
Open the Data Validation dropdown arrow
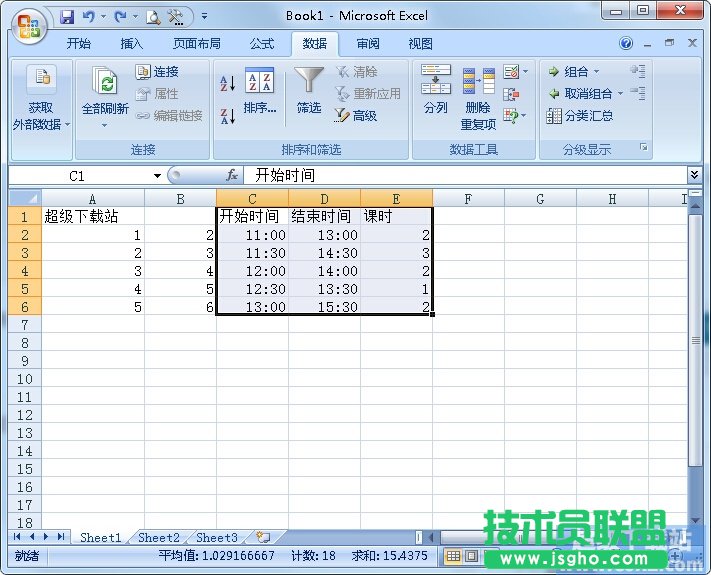click(526, 72)
